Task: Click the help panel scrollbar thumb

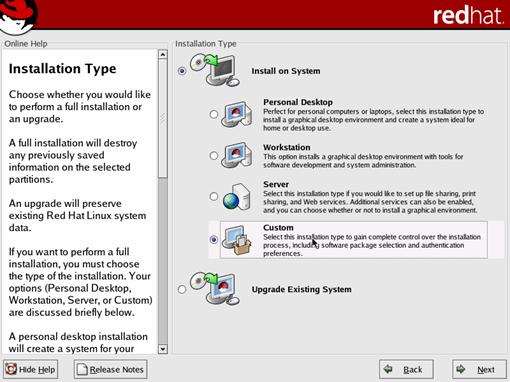Action: pyautogui.click(x=163, y=118)
